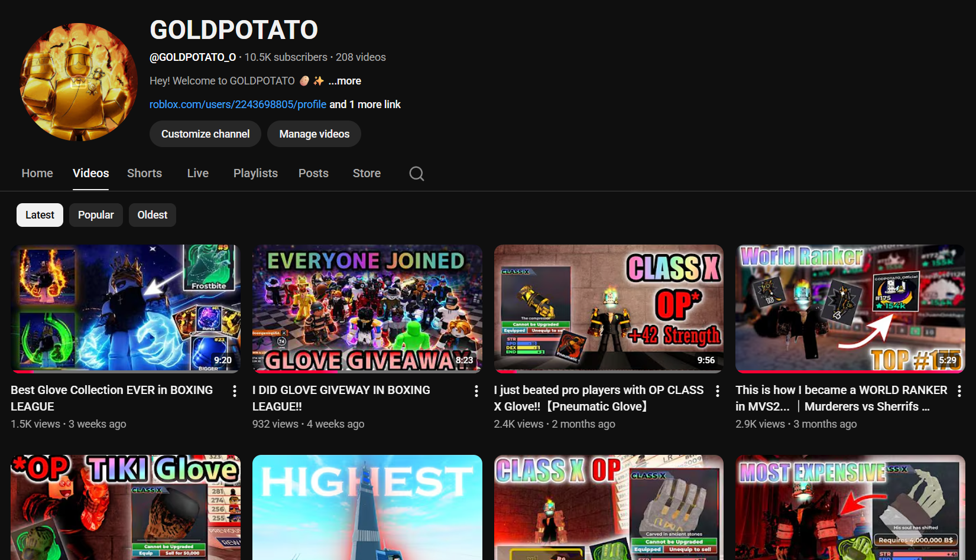976x560 pixels.
Task: Click the channel search magnifier icon
Action: coord(416,174)
